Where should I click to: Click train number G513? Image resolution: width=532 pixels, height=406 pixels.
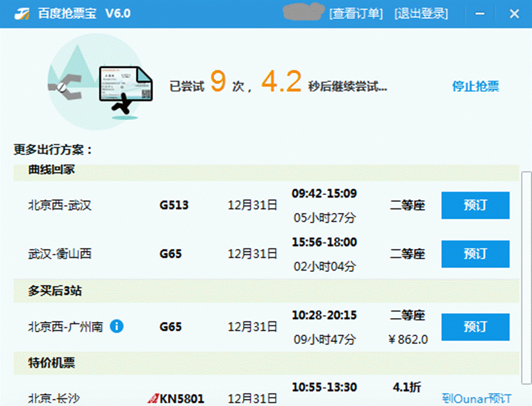174,205
